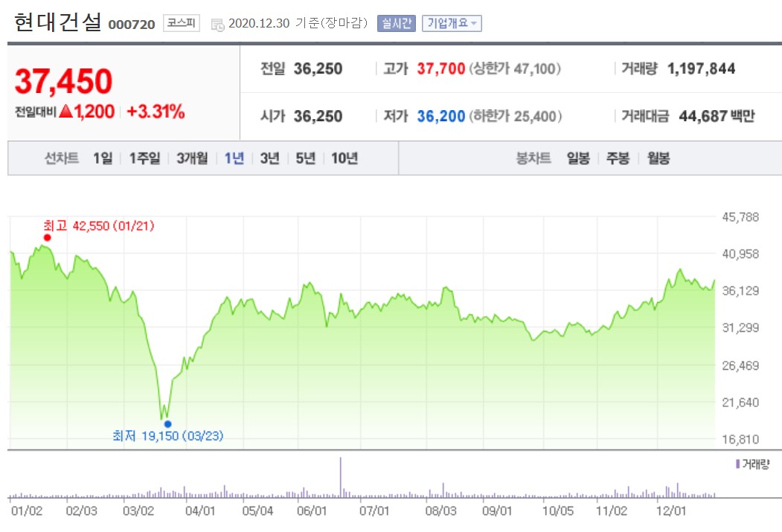This screenshot has height=532, width=782.
Task: Select the 5년 line chart tab
Action: tap(305, 158)
